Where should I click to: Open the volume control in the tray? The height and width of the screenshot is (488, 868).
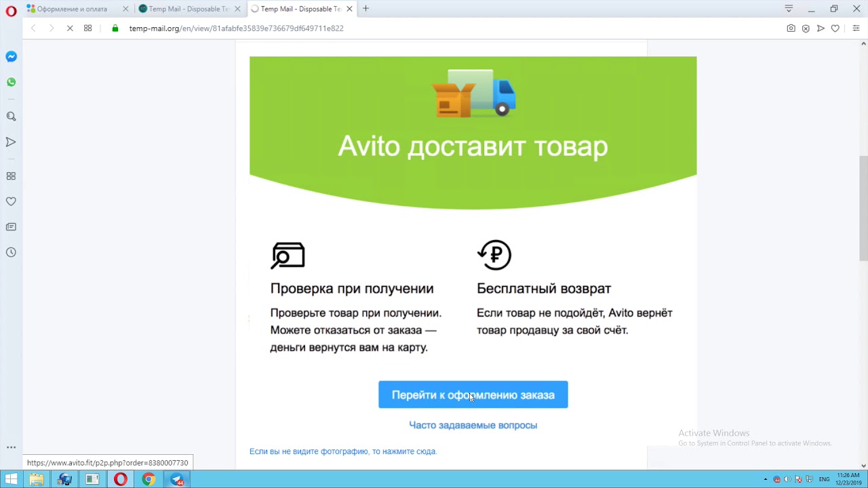(787, 479)
